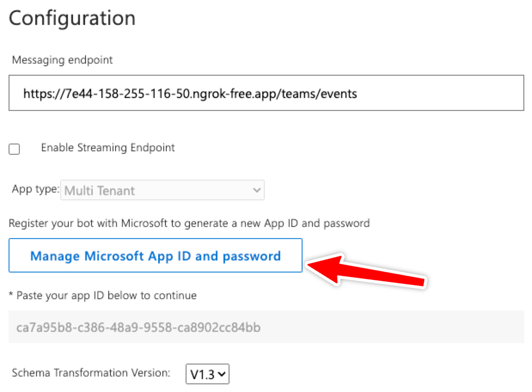This screenshot has height=392, width=532.
Task: Click the Configuration heading
Action: coord(72,18)
